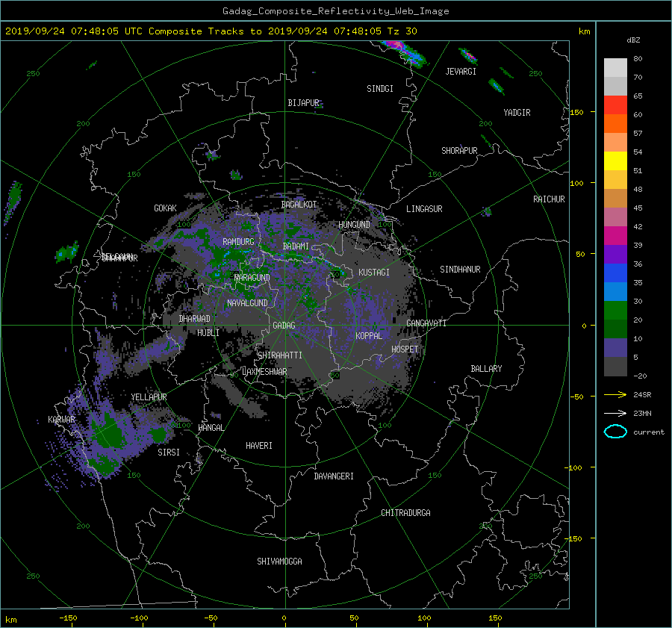
Task: Click the red 60 dBZ legend swatch
Action: pos(615,105)
